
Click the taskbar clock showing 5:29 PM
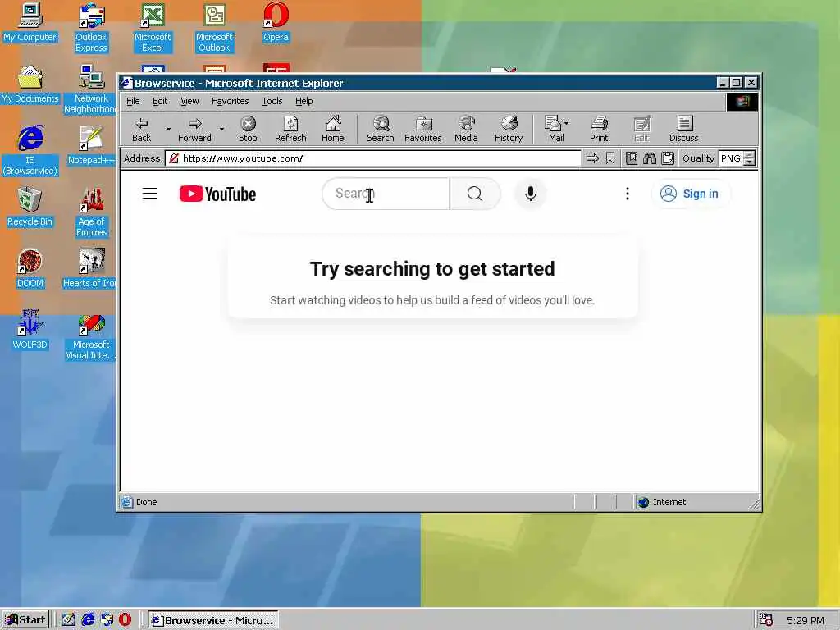coord(806,620)
